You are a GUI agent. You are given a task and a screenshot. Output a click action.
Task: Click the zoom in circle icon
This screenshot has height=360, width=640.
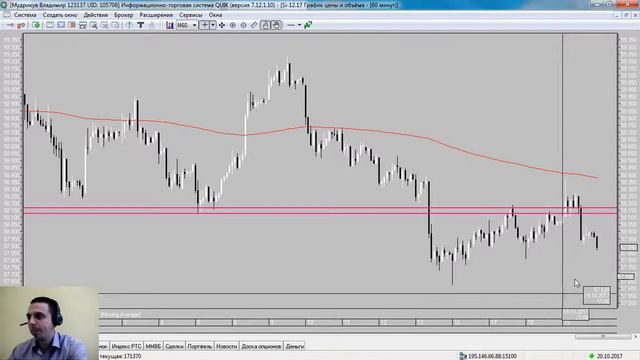pos(233,25)
